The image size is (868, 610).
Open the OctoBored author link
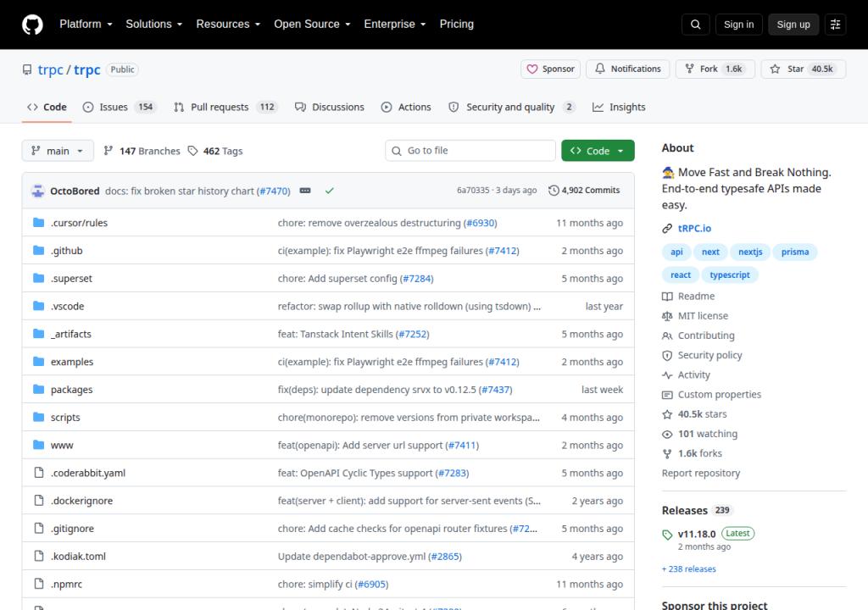click(x=75, y=191)
